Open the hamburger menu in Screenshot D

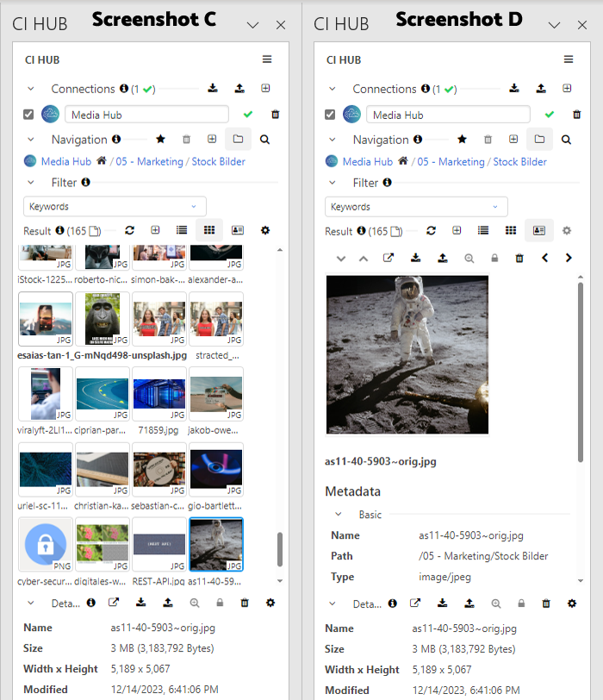[x=569, y=59]
